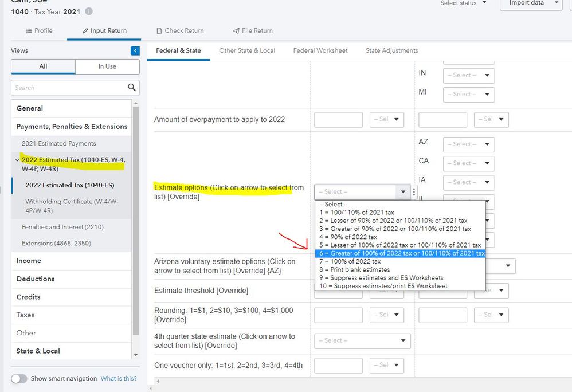Open the Arizona AZ state select dropdown
This screenshot has width=572, height=392.
[470, 144]
